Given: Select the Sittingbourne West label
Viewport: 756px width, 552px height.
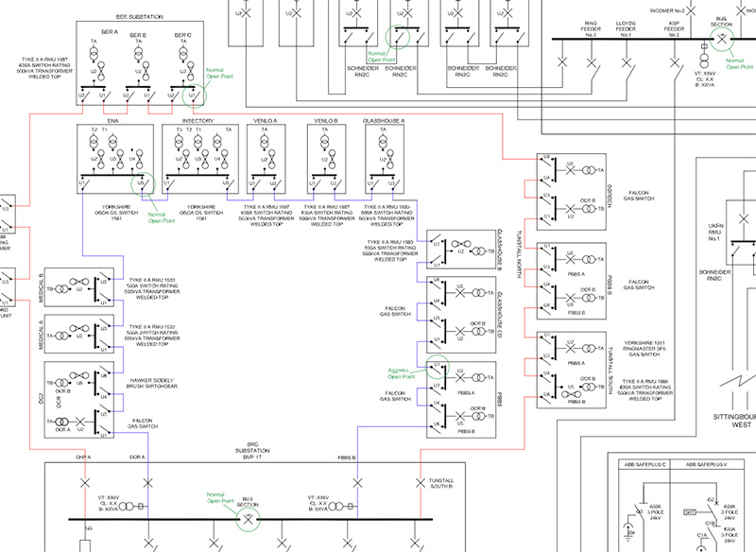Looking at the screenshot, I should pos(736,421).
